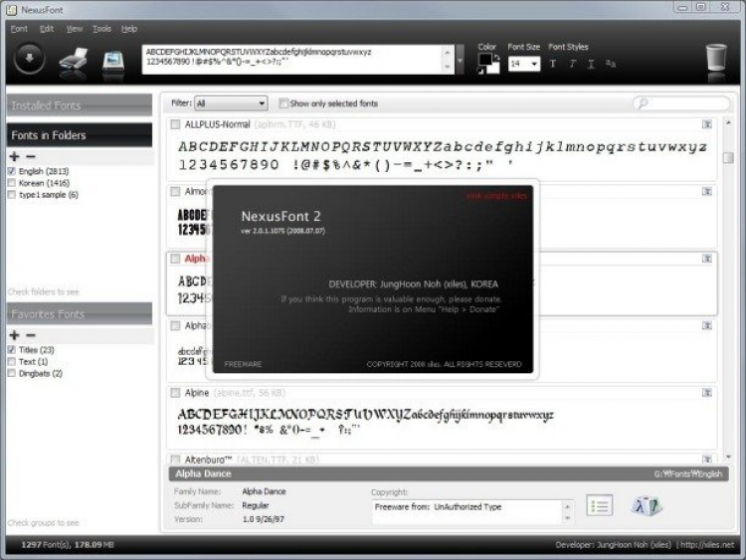The width and height of the screenshot is (746, 560).
Task: Check the Alpine font checkbox
Action: coord(175,393)
